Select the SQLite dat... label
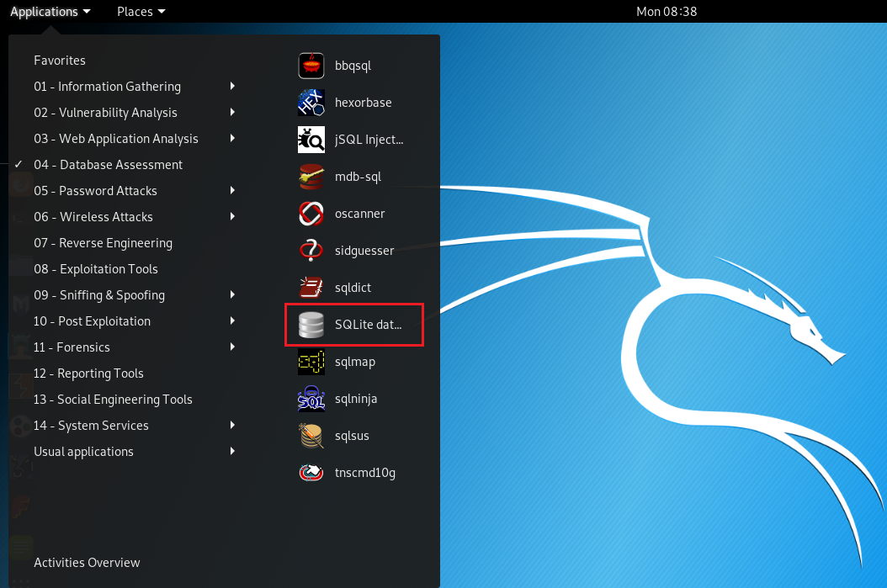The width and height of the screenshot is (887, 588). click(369, 325)
